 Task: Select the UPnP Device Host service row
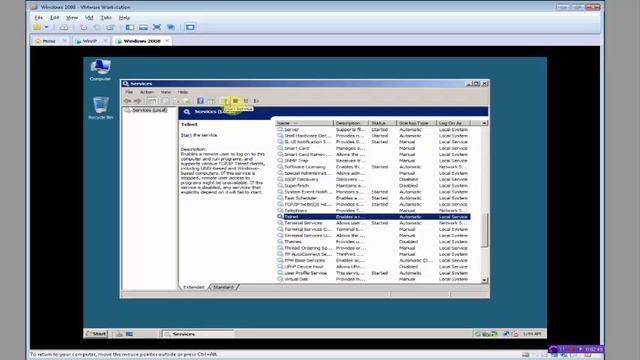[x=373, y=267]
